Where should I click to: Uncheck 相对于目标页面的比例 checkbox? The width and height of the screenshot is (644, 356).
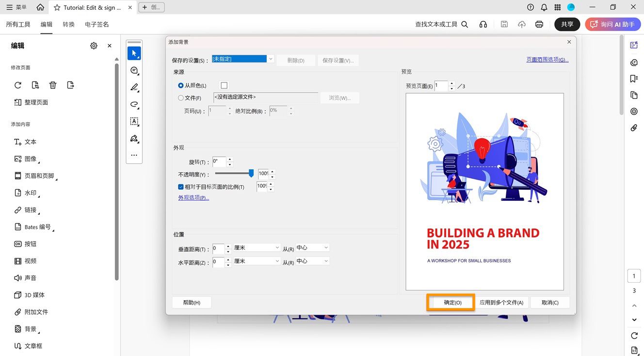[180, 187]
